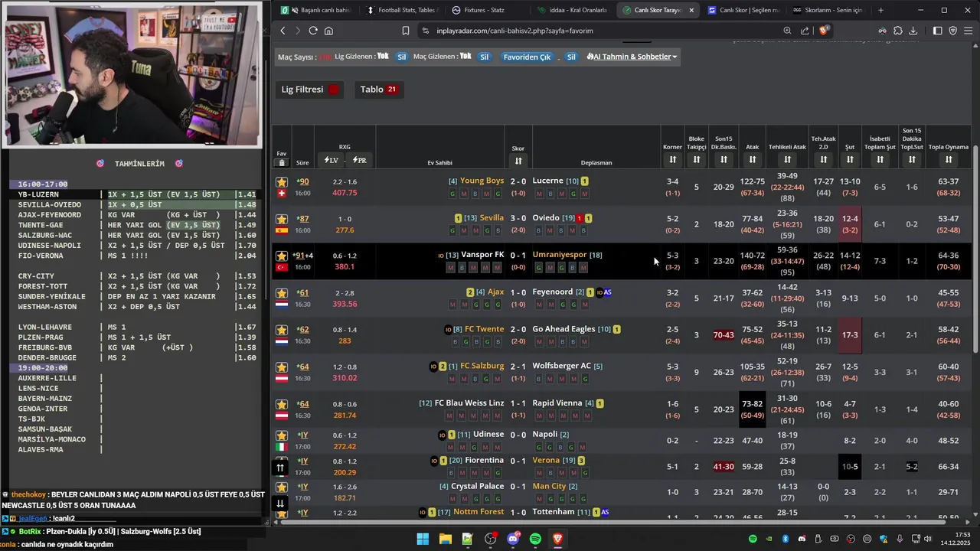
Task: Switch to Skorlarım - Senin için tab
Action: point(828,10)
